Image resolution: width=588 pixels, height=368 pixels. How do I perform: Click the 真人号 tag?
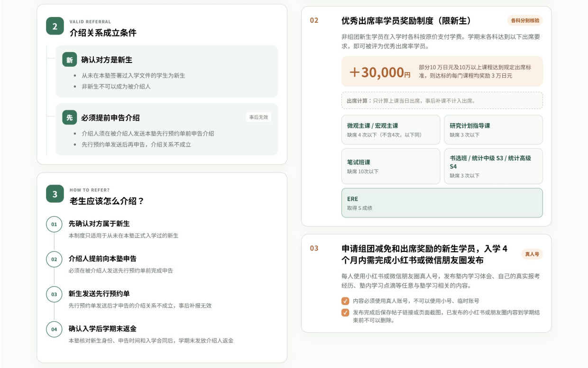point(532,254)
